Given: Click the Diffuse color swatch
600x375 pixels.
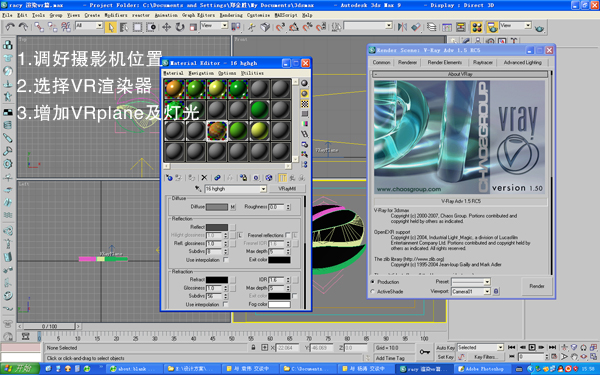Looking at the screenshot, I should [217, 207].
